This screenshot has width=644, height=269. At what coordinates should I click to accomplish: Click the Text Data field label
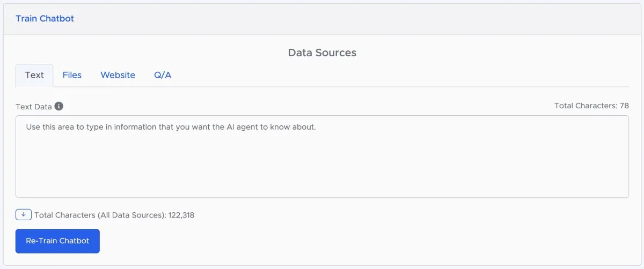click(34, 107)
